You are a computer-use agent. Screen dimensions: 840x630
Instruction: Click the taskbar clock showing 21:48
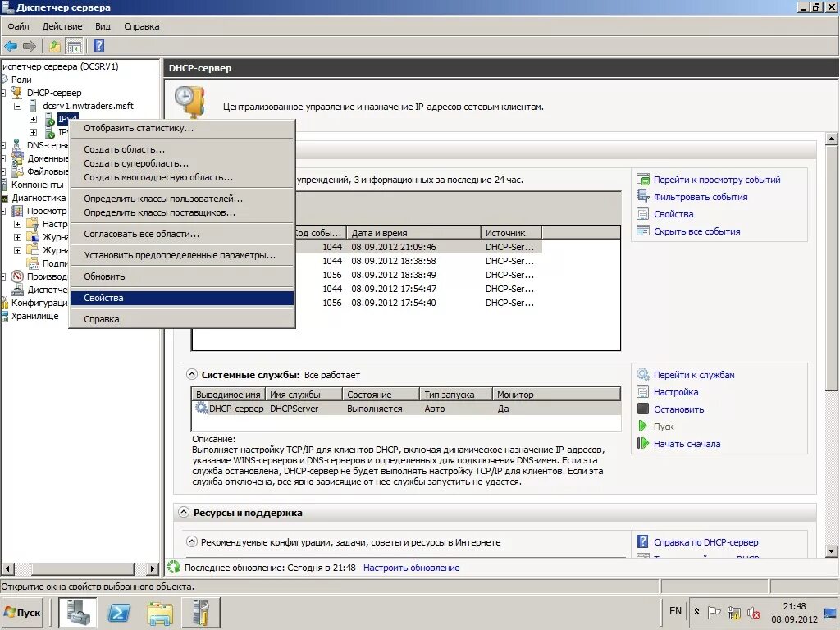pyautogui.click(x=794, y=612)
